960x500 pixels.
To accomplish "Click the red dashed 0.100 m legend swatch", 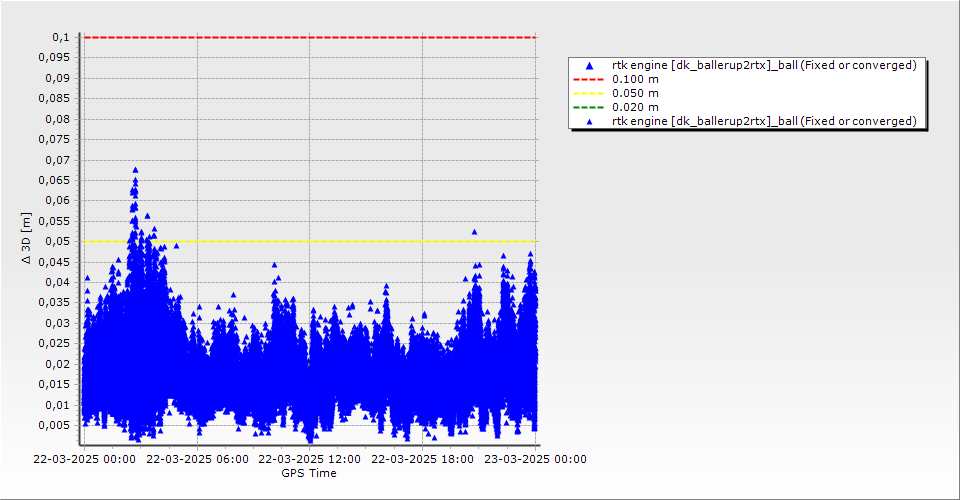I will pyautogui.click(x=588, y=80).
